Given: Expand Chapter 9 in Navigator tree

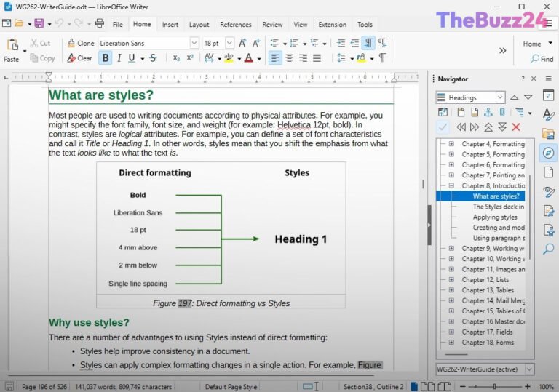Looking at the screenshot, I should (x=451, y=248).
